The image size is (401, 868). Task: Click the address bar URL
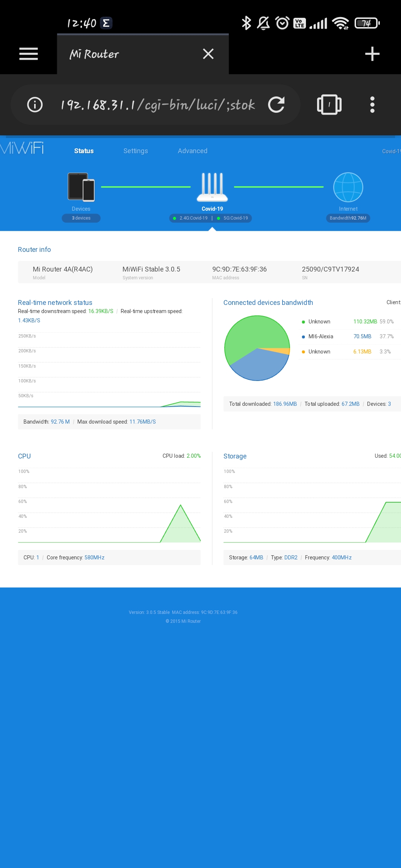click(x=158, y=105)
